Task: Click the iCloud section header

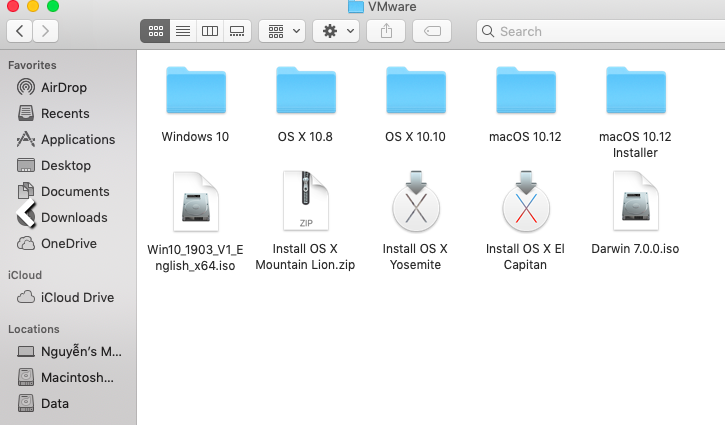Action: pyautogui.click(x=25, y=275)
